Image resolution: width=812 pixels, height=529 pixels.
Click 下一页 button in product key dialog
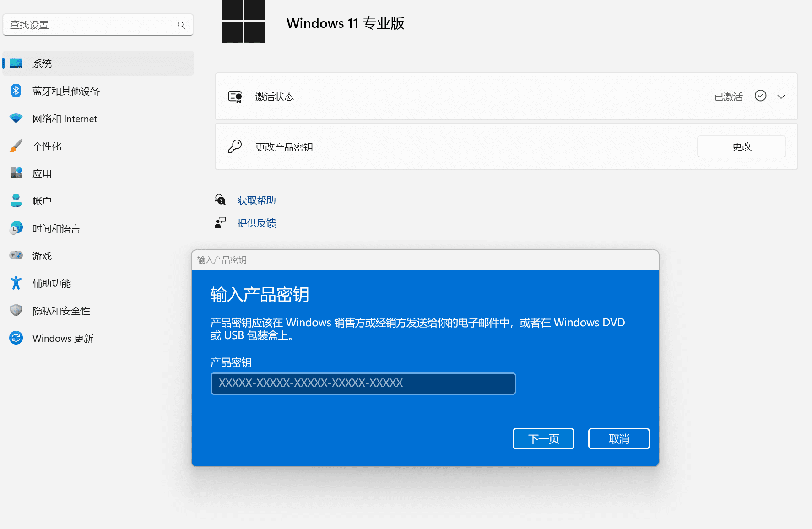[x=543, y=439]
